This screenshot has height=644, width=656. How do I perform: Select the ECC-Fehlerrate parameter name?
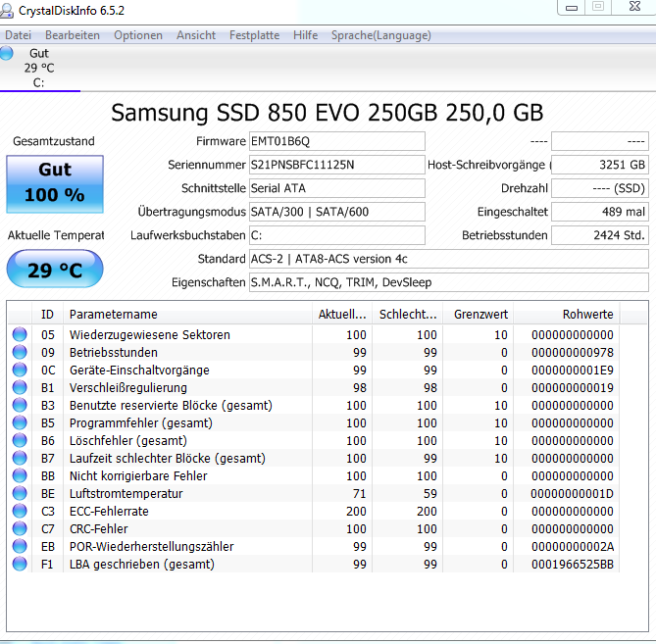tap(109, 511)
